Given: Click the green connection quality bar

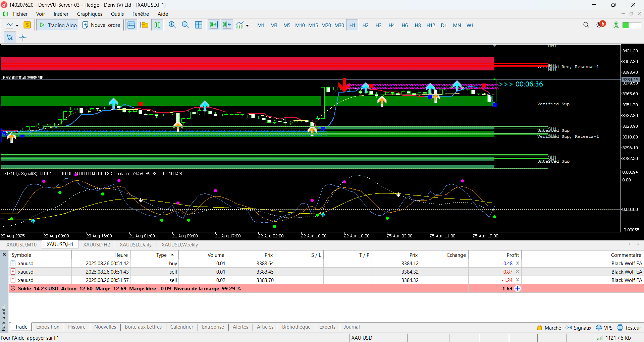Looking at the screenshot, I should [632, 25].
